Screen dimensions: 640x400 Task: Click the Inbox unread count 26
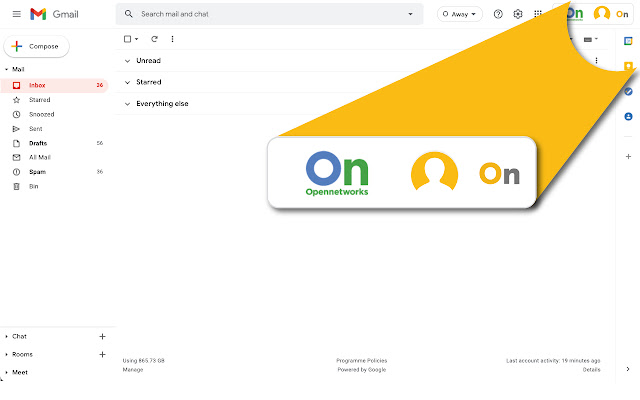[x=100, y=85]
